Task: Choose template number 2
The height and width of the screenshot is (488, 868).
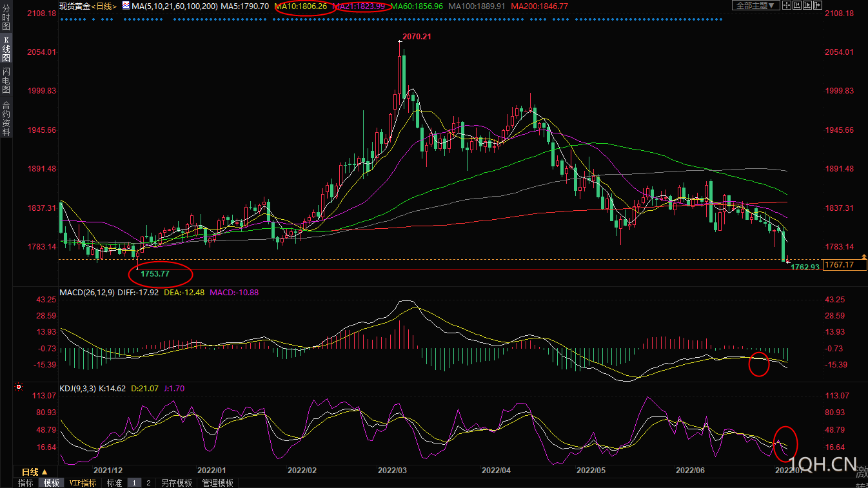Action: pos(148,483)
